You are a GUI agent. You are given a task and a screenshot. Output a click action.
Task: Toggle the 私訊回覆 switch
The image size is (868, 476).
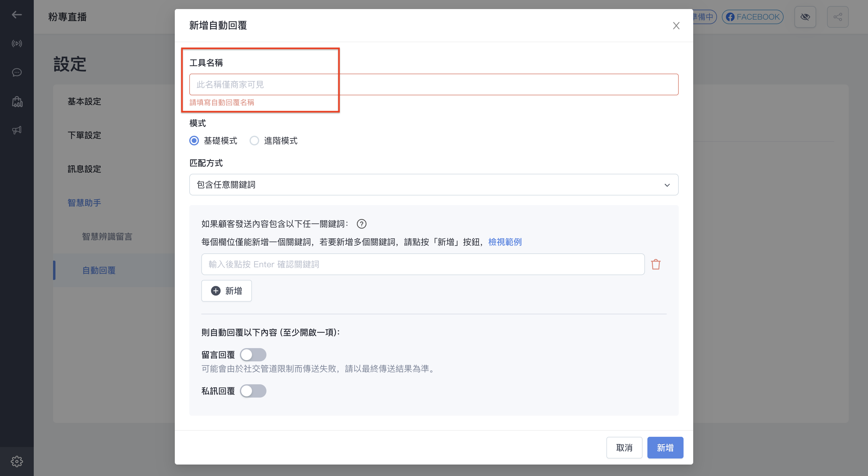coord(253,391)
